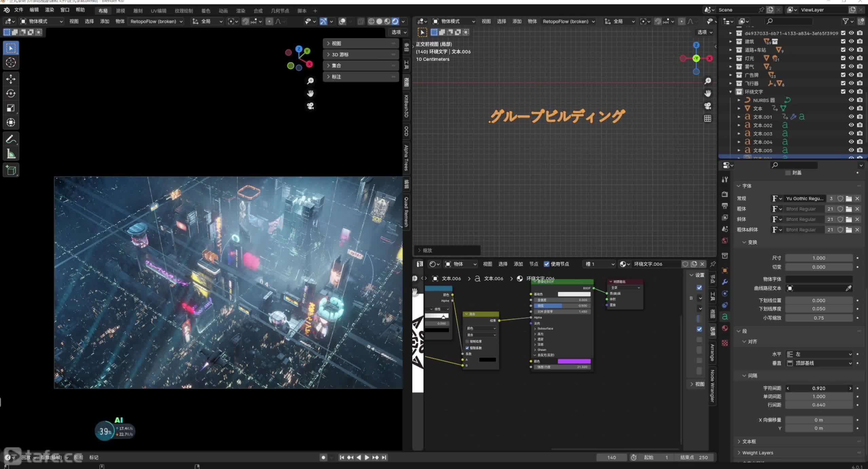Disable 文本.005 in renders

click(x=860, y=150)
